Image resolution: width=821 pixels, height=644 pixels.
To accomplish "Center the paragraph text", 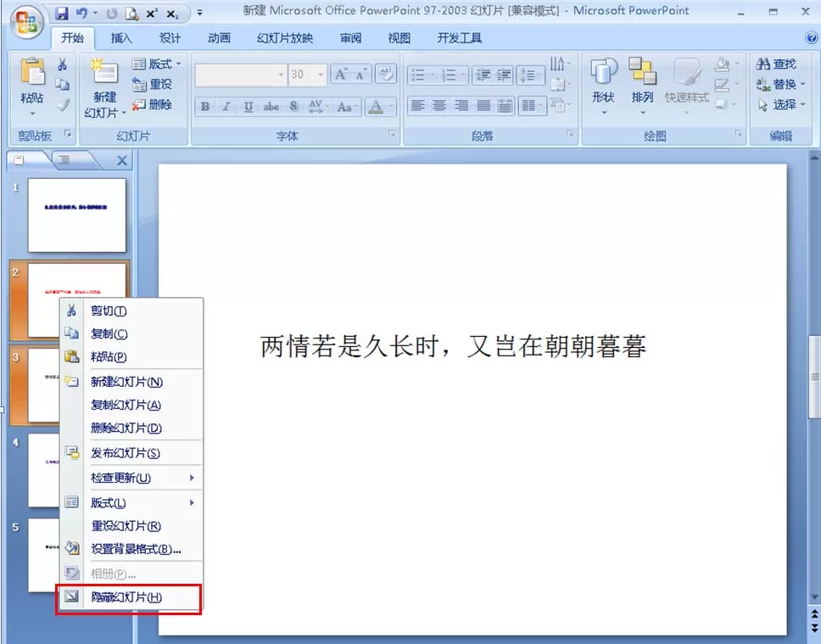I will pyautogui.click(x=439, y=106).
